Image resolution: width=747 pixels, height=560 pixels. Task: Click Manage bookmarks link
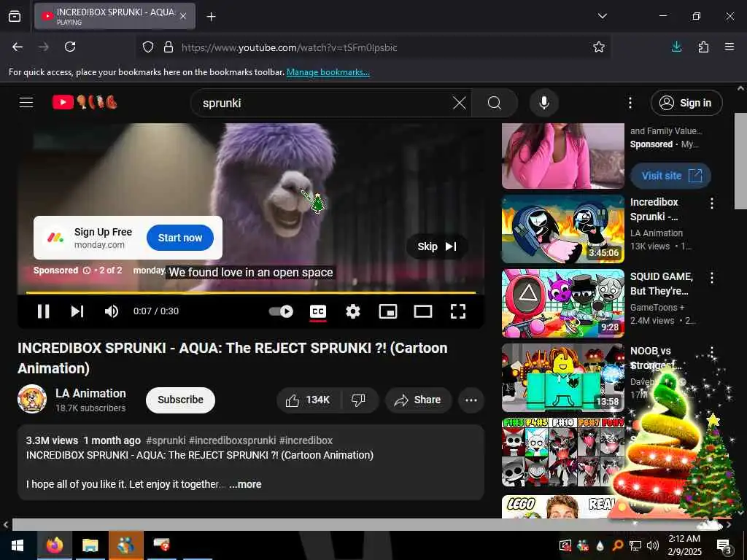tap(328, 72)
